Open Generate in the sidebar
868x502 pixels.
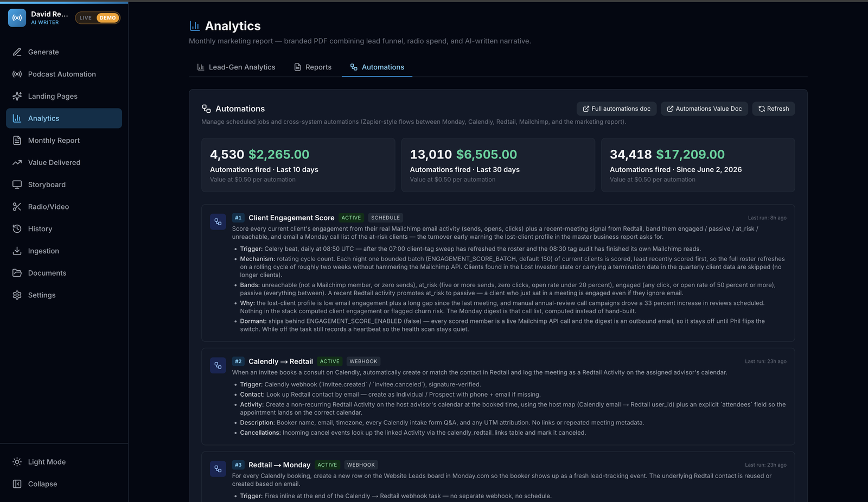pos(64,52)
